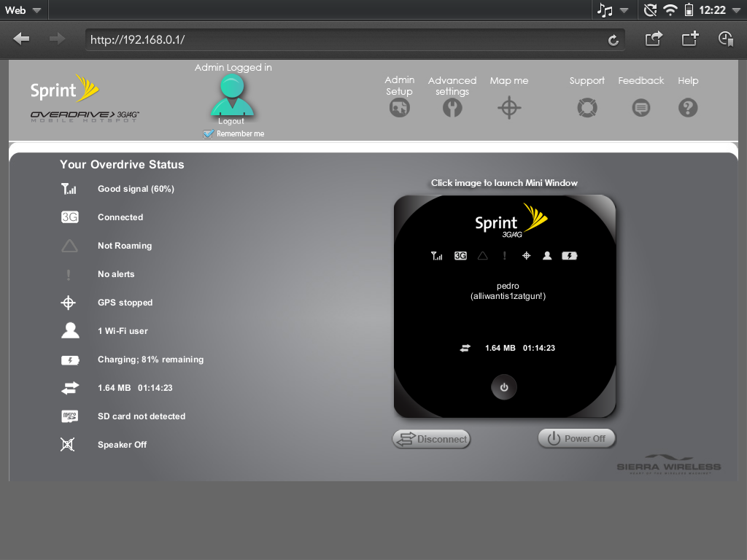This screenshot has width=747, height=560.
Task: Click the 'GPS stopped' status text
Action: 125,303
